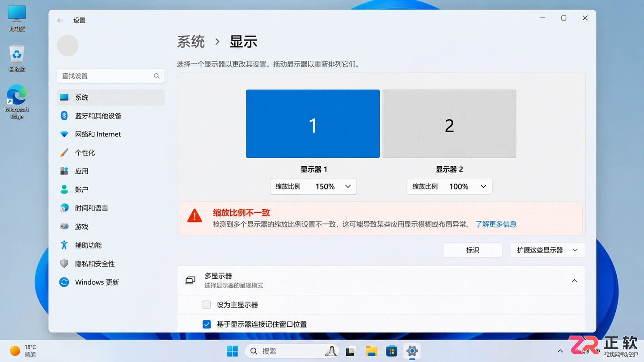Click 系统 in the breadcrumb
Screen dimensions: 644x362
[x=191, y=42]
